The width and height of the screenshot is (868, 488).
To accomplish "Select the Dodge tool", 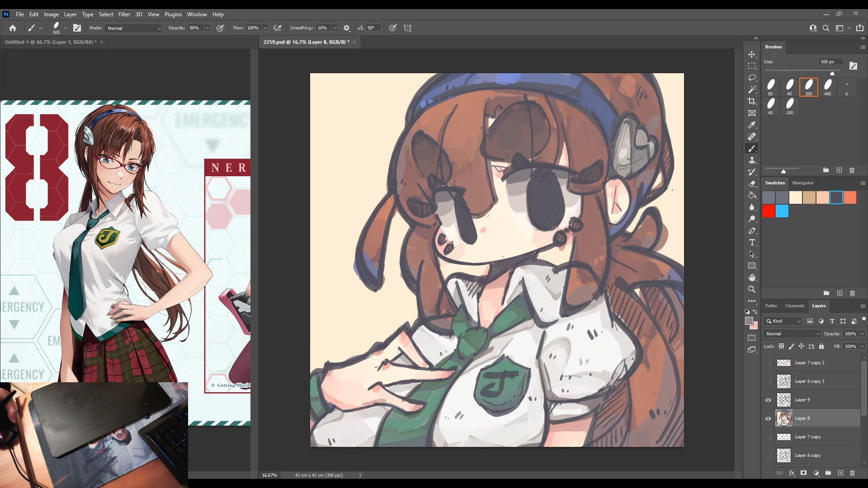I will tap(752, 219).
